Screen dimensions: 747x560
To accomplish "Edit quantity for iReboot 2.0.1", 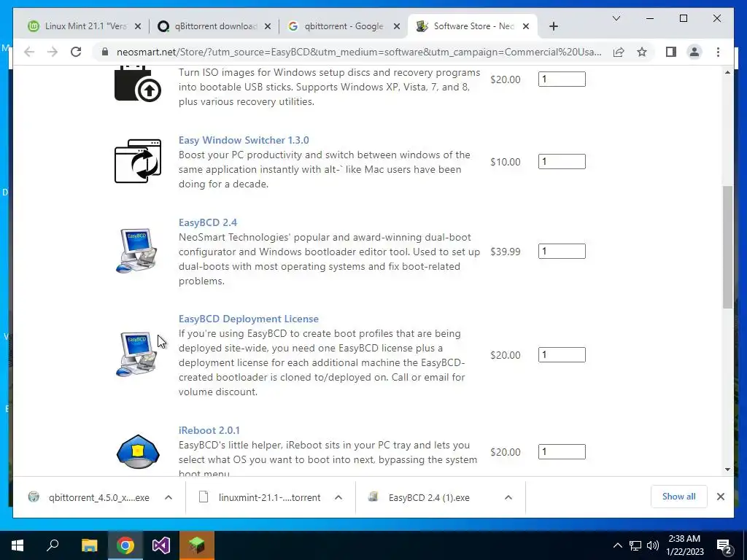I will (562, 451).
